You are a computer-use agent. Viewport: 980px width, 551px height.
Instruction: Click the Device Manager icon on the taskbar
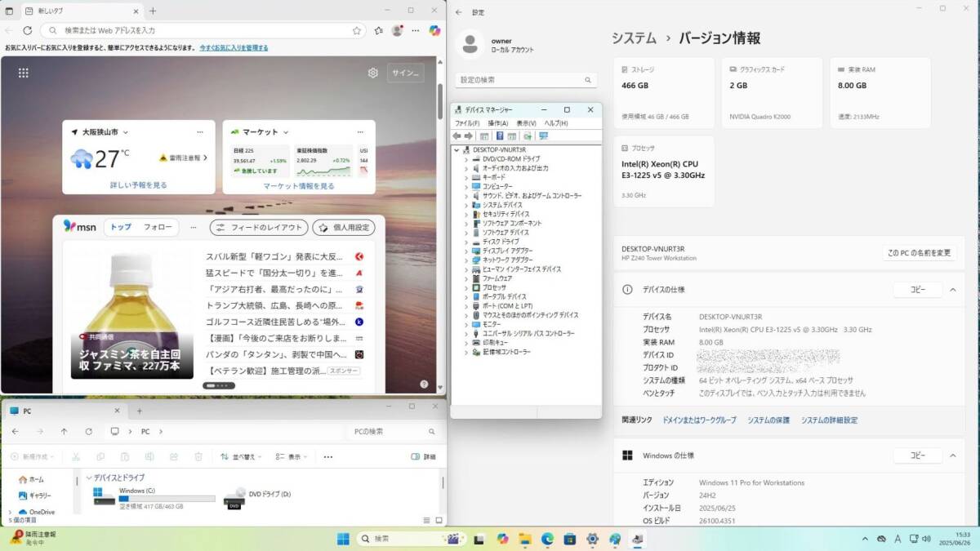click(x=638, y=539)
